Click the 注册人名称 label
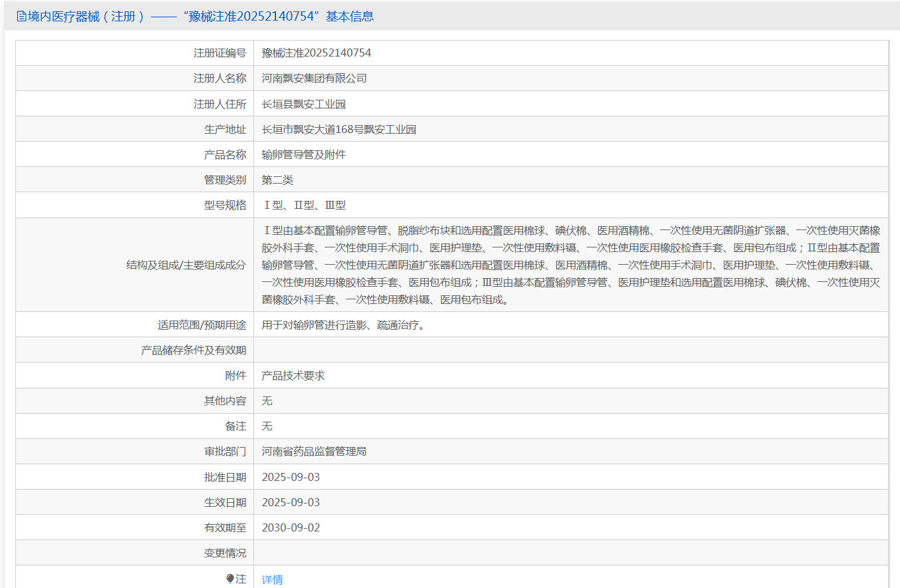 click(x=220, y=78)
